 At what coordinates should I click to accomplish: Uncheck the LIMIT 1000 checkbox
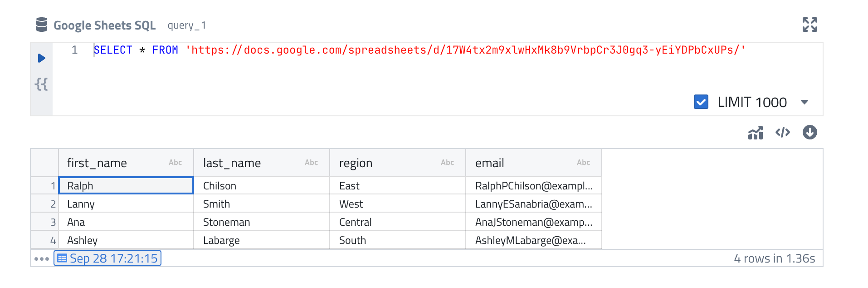click(701, 102)
